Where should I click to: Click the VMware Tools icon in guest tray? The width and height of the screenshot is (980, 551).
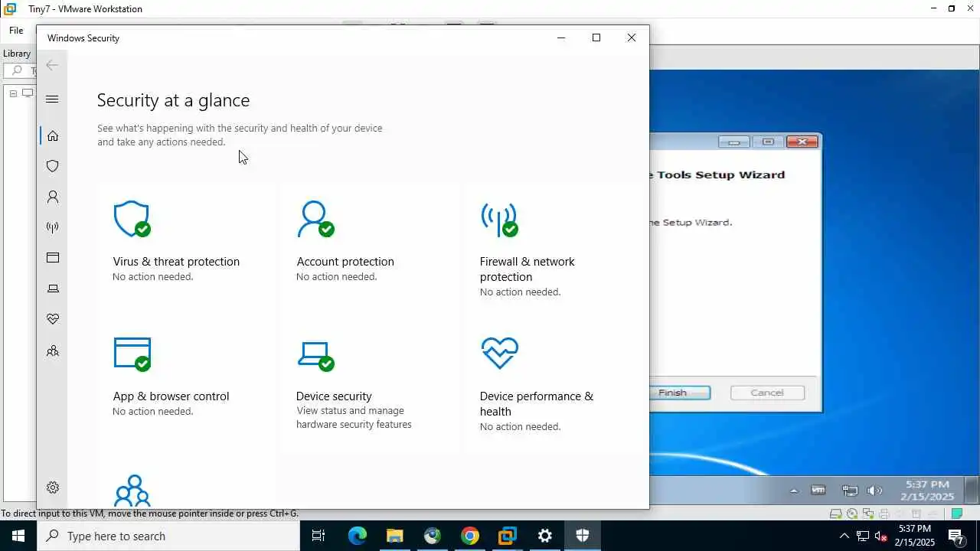818,491
